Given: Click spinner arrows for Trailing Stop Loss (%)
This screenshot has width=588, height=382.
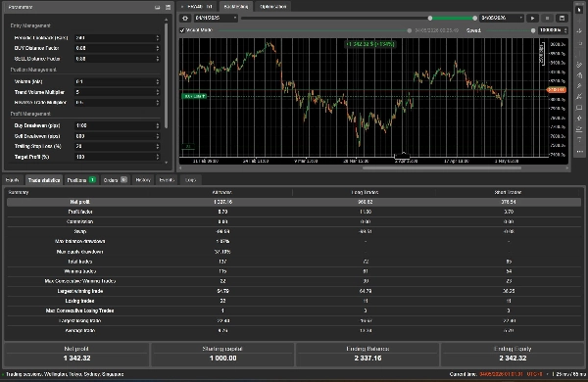Looking at the screenshot, I should point(158,147).
